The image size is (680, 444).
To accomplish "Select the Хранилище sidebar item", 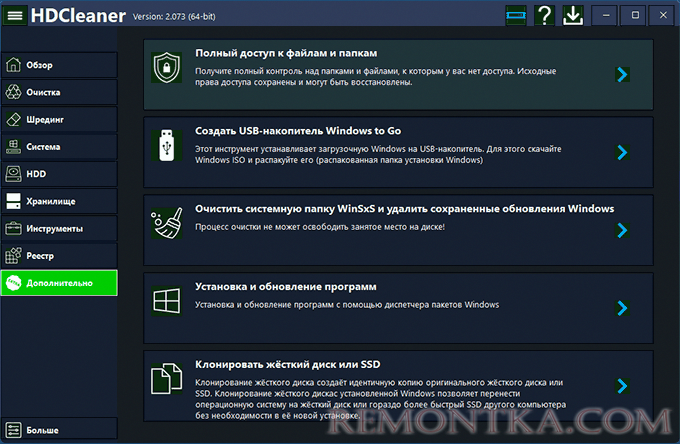I will tap(59, 201).
